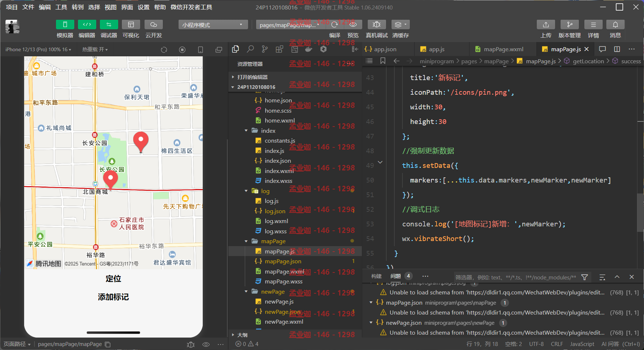Expand the 打开的编辑器 section

click(295, 77)
